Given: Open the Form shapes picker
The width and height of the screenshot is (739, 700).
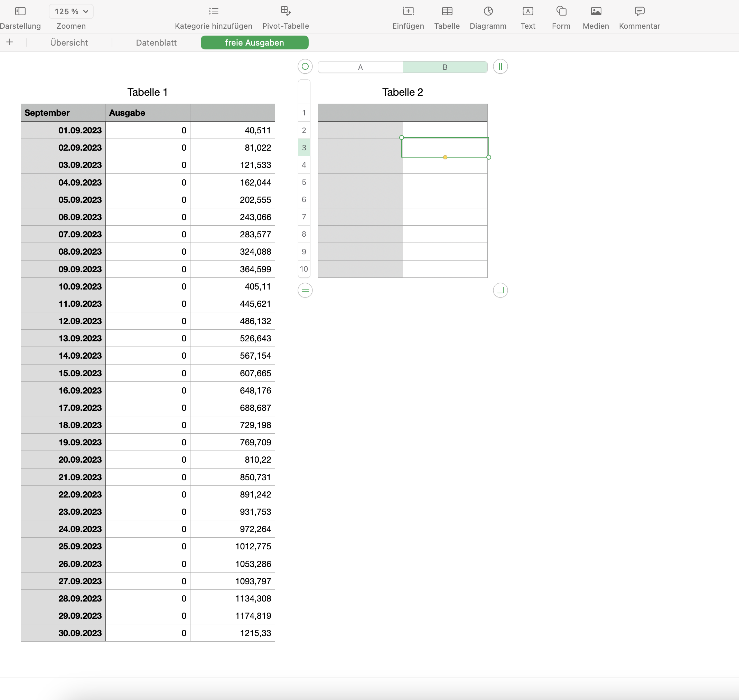Looking at the screenshot, I should pyautogui.click(x=561, y=11).
